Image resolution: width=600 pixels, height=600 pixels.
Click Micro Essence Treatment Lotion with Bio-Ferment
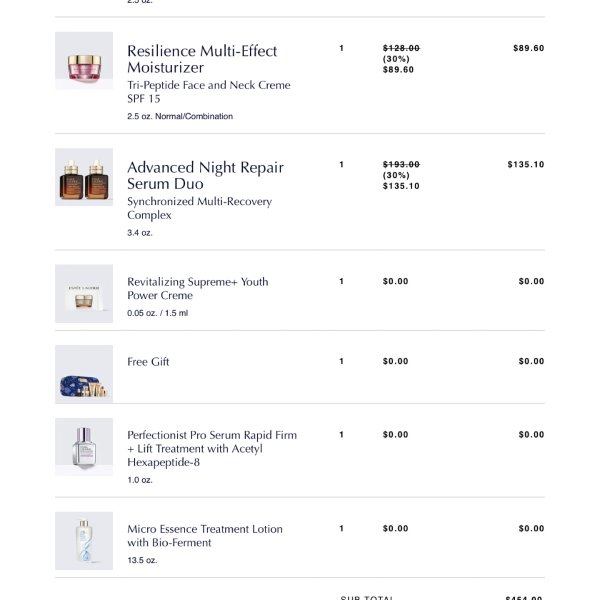[205, 536]
